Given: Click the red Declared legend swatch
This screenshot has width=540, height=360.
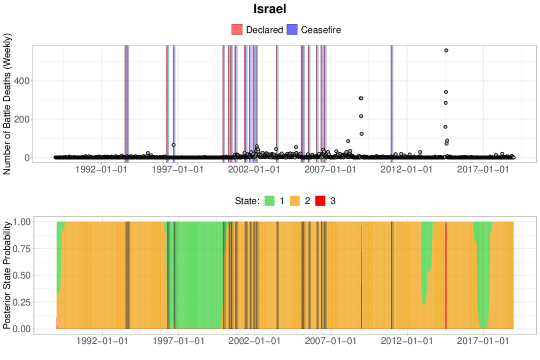Looking at the screenshot, I should click(237, 30).
